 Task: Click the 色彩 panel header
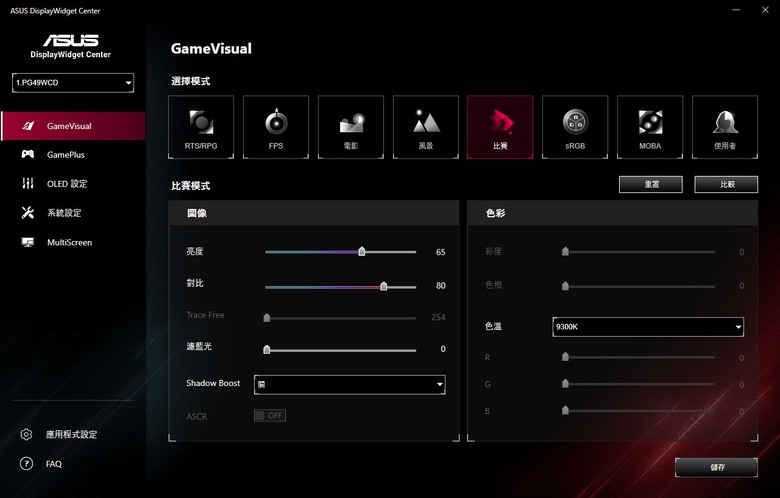point(612,213)
